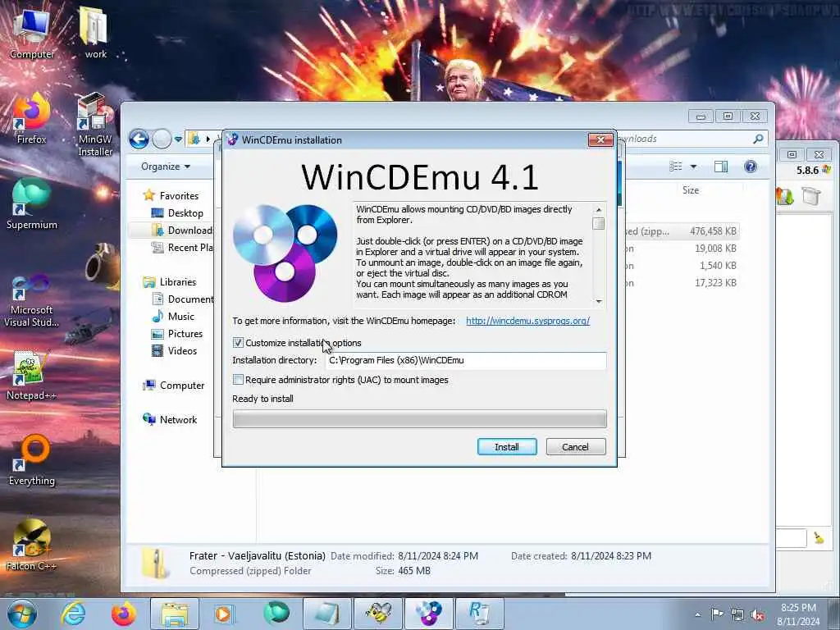840x630 pixels.
Task: Launch Firefox desktop shortcut
Action: click(x=32, y=119)
